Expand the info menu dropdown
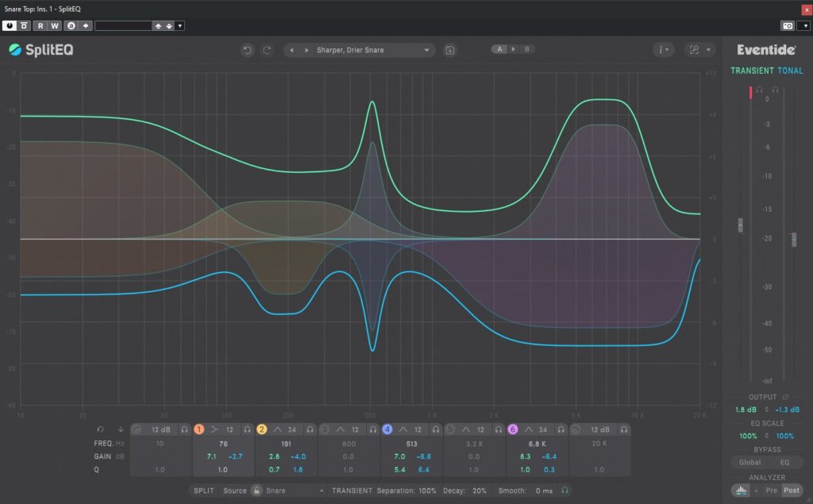This screenshot has width=813, height=504. [x=664, y=50]
